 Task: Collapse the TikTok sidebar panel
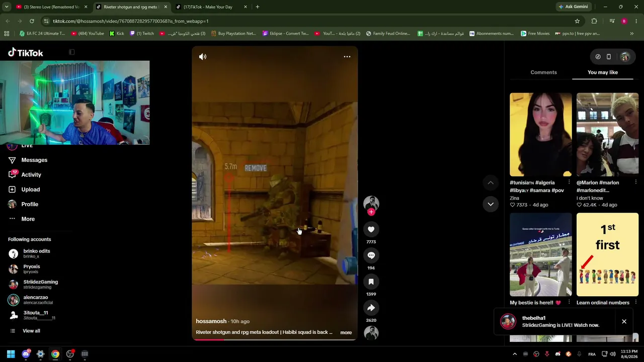[71, 52]
